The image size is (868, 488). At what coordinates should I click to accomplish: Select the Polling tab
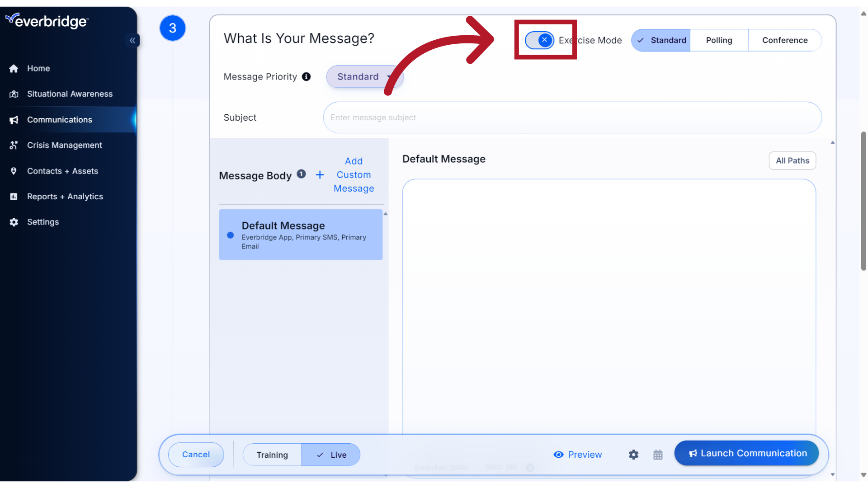[x=719, y=40]
